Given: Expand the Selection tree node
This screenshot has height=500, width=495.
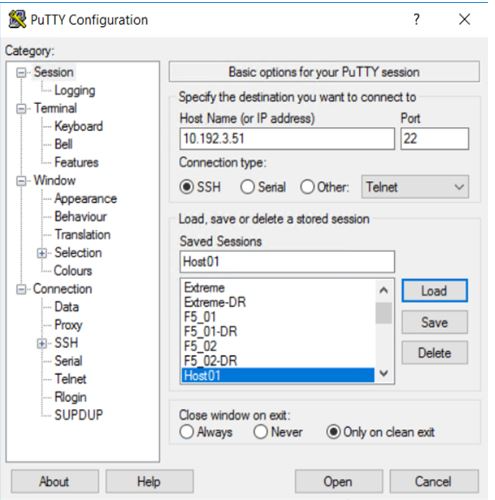Looking at the screenshot, I should tap(42, 253).
